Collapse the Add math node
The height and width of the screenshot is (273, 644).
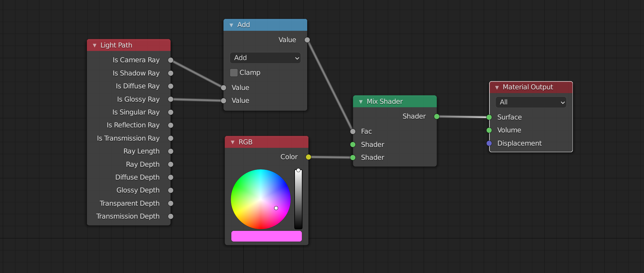coord(231,25)
